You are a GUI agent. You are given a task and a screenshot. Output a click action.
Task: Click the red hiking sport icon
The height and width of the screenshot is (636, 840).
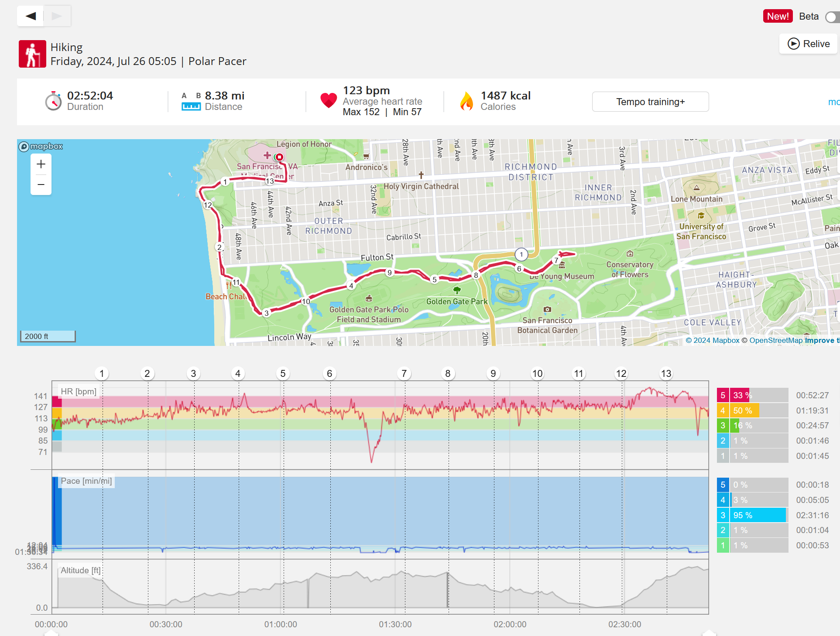[32, 54]
